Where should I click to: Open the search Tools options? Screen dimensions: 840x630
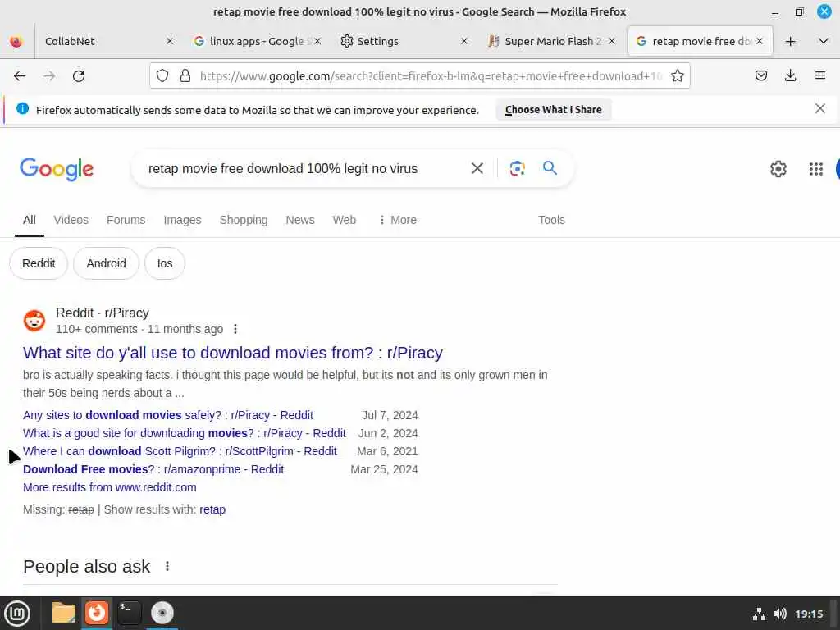[x=551, y=220]
